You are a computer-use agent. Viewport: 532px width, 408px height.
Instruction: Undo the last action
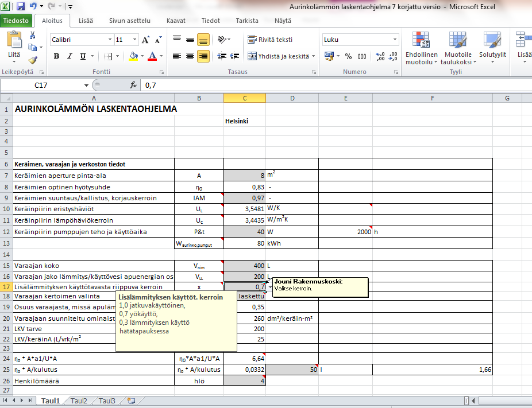[x=33, y=6]
